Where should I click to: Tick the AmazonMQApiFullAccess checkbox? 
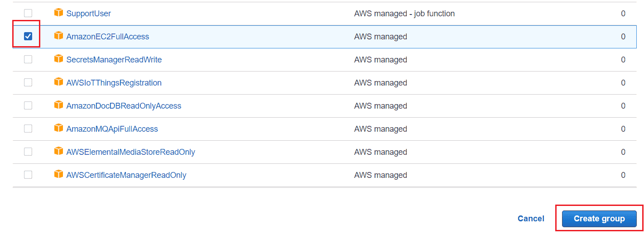point(28,129)
